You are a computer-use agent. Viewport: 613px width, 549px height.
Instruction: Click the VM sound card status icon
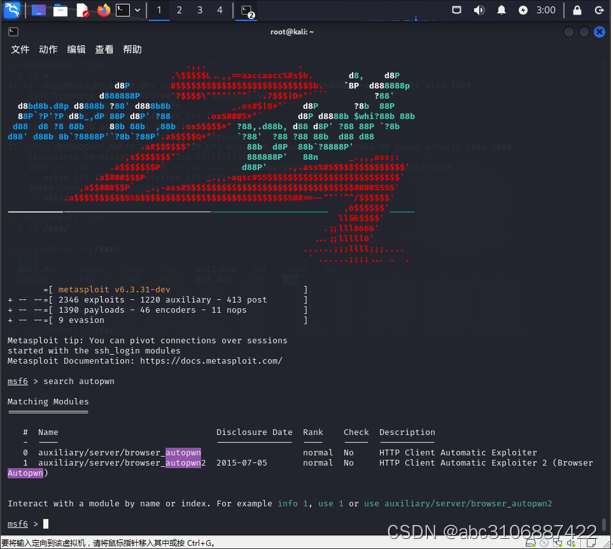(x=571, y=543)
